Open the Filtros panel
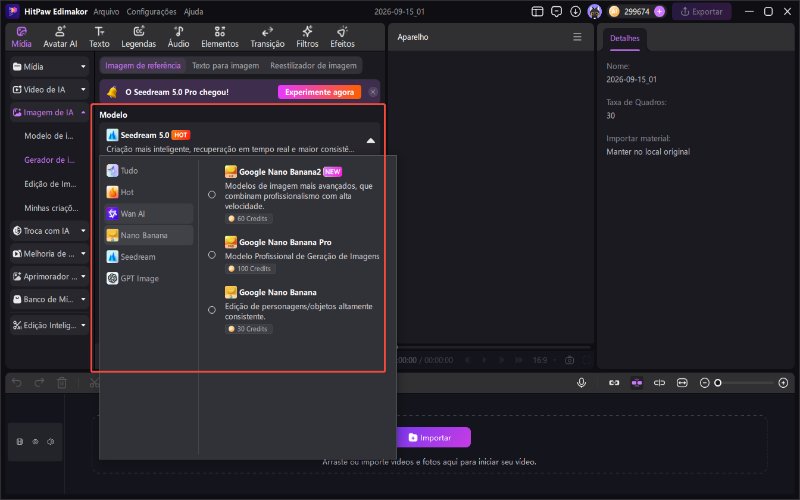This screenshot has height=500, width=800. point(307,37)
